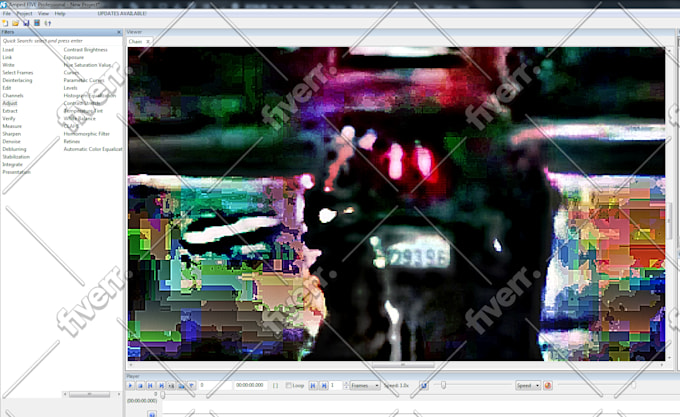
Task: Click the timecode field 00:00:00.000
Action: tap(250, 385)
